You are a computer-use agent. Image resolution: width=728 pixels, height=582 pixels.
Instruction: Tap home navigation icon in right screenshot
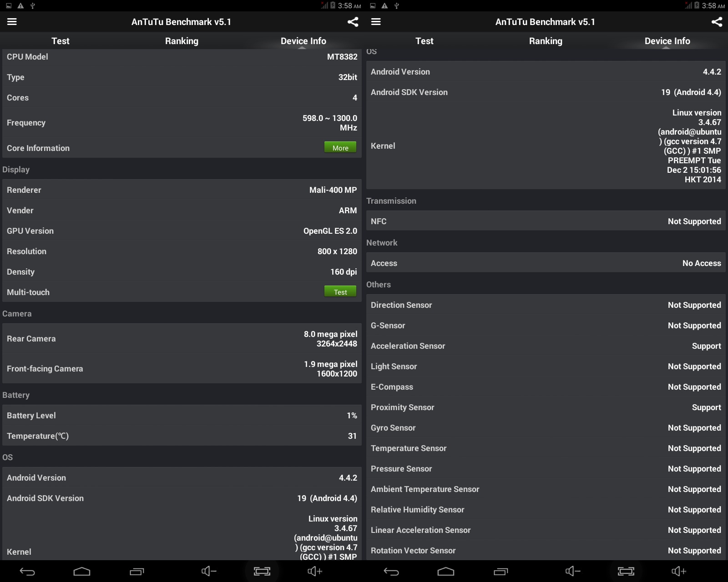(x=446, y=572)
